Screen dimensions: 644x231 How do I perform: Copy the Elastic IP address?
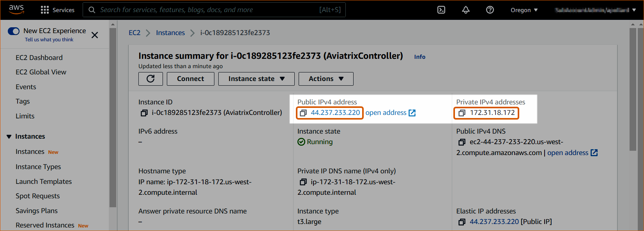[x=462, y=222]
